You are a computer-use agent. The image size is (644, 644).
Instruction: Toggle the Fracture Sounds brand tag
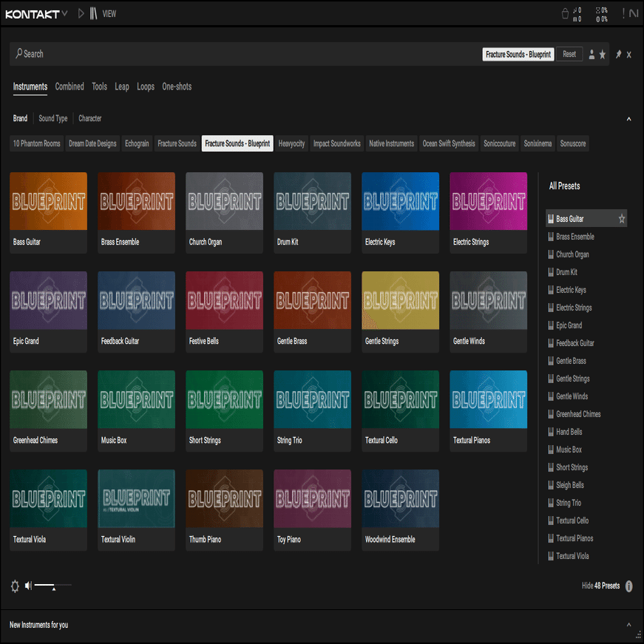click(x=177, y=143)
